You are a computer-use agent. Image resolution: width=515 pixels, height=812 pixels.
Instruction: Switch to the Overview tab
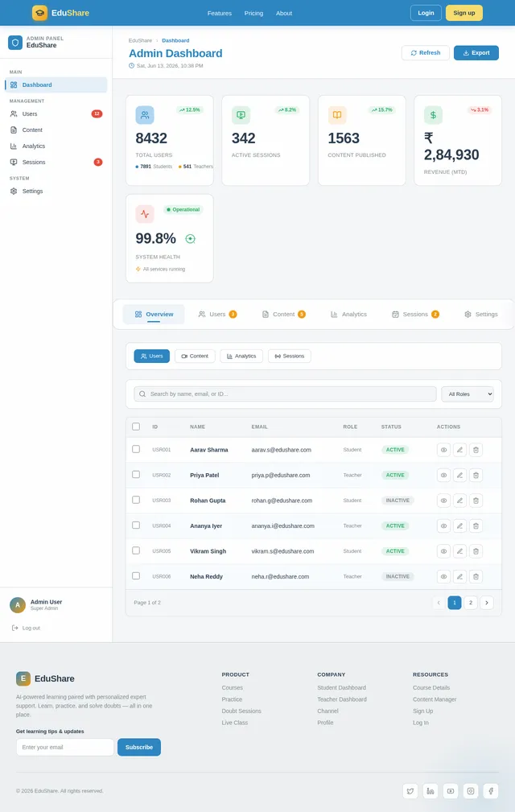[154, 315]
